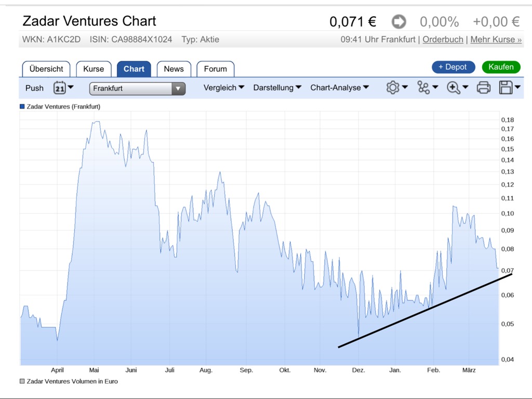This screenshot has width=532, height=399.
Task: Click the Zadar Ventures Volumen legend square
Action: [22, 381]
